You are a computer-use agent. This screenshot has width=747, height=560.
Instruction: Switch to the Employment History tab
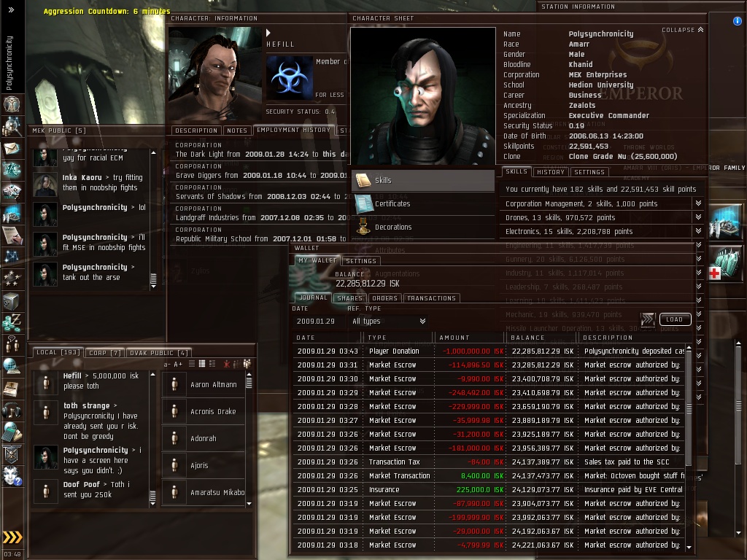coord(293,130)
